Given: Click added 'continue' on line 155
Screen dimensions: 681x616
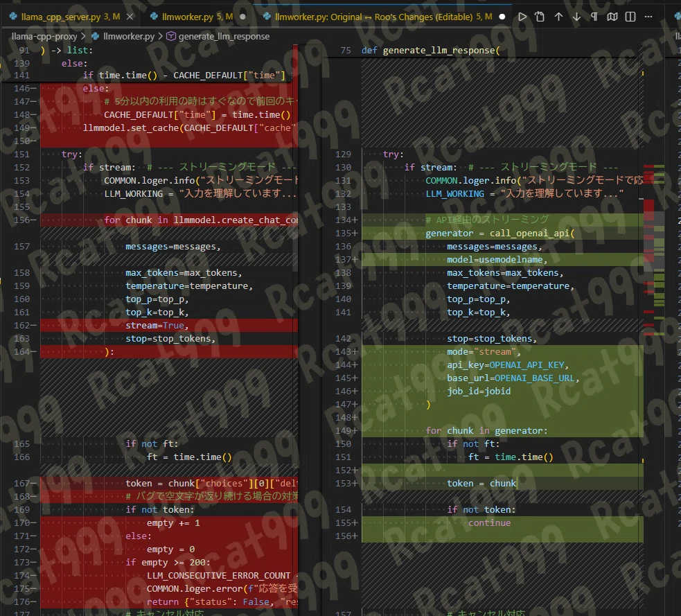Looking at the screenshot, I should (490, 523).
